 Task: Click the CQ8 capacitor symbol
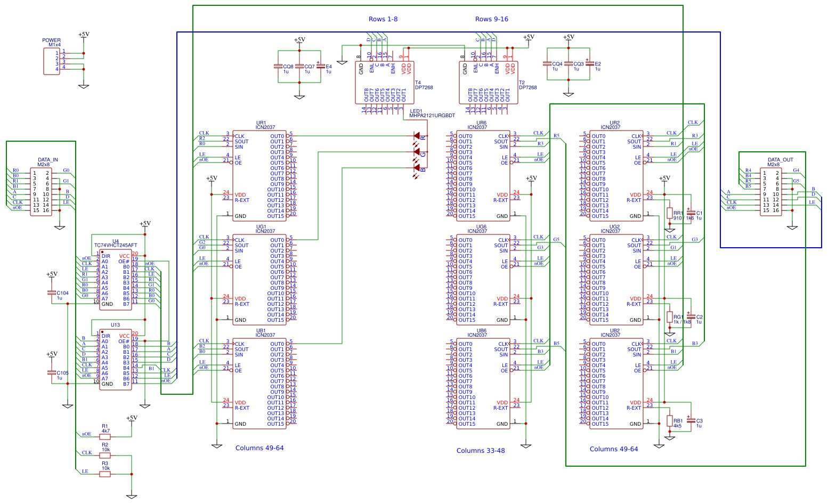click(x=277, y=67)
